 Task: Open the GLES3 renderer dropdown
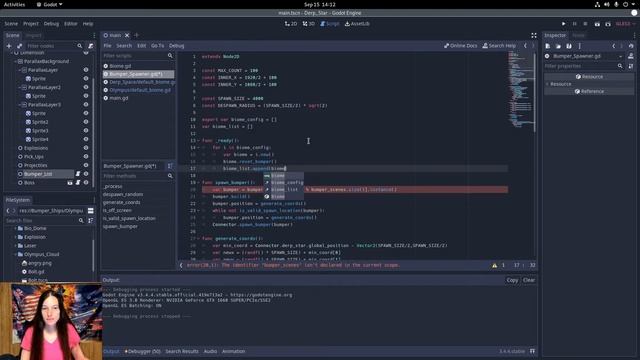coord(625,24)
